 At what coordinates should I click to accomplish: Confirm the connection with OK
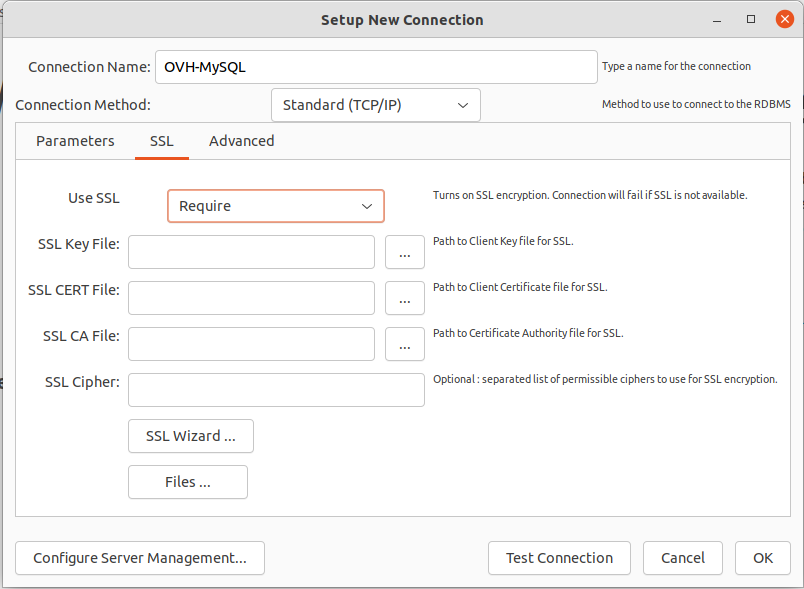click(762, 558)
